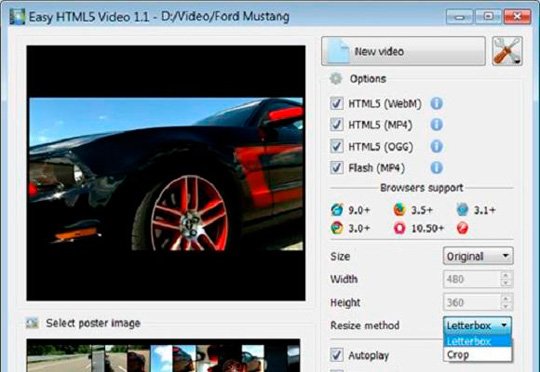This screenshot has width=540, height=372.
Task: Click the Opera 10.50+ icon
Action: point(399,228)
